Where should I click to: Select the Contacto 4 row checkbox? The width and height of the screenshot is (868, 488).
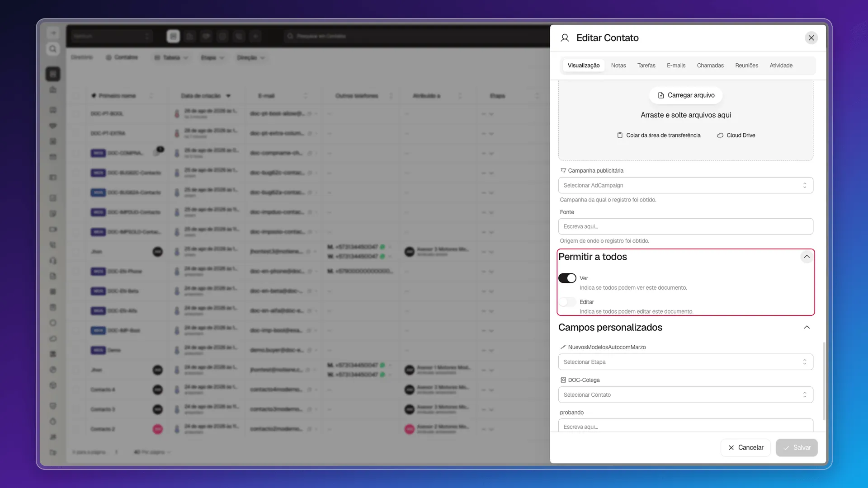76,389
